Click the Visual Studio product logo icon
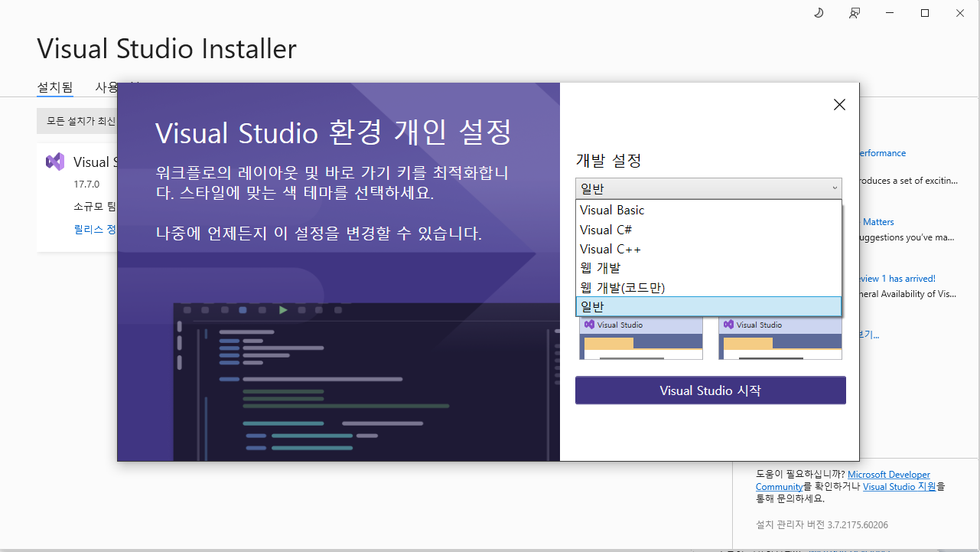The width and height of the screenshot is (980, 552). pyautogui.click(x=55, y=162)
